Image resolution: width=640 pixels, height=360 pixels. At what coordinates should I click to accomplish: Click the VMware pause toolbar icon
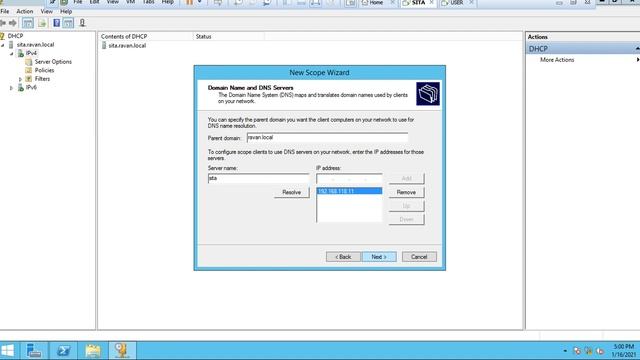point(190,2)
